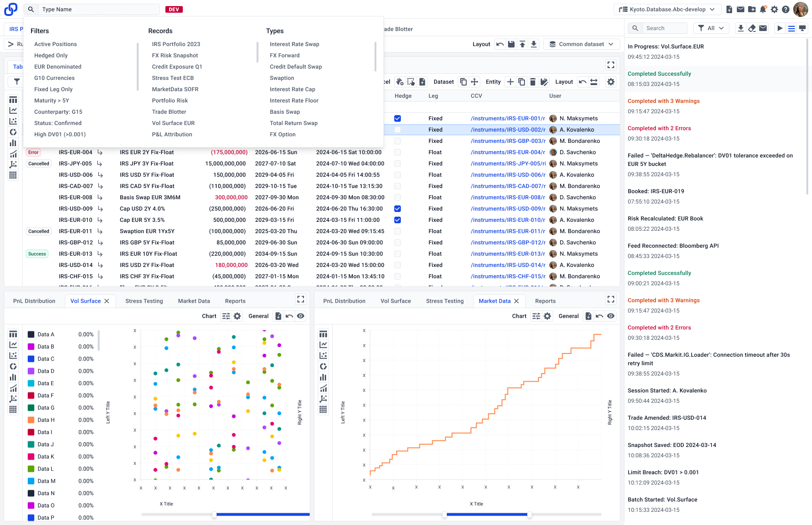Image resolution: width=812 pixels, height=525 pixels.
Task: Open Reports tab in the Market Data panel
Action: click(546, 301)
